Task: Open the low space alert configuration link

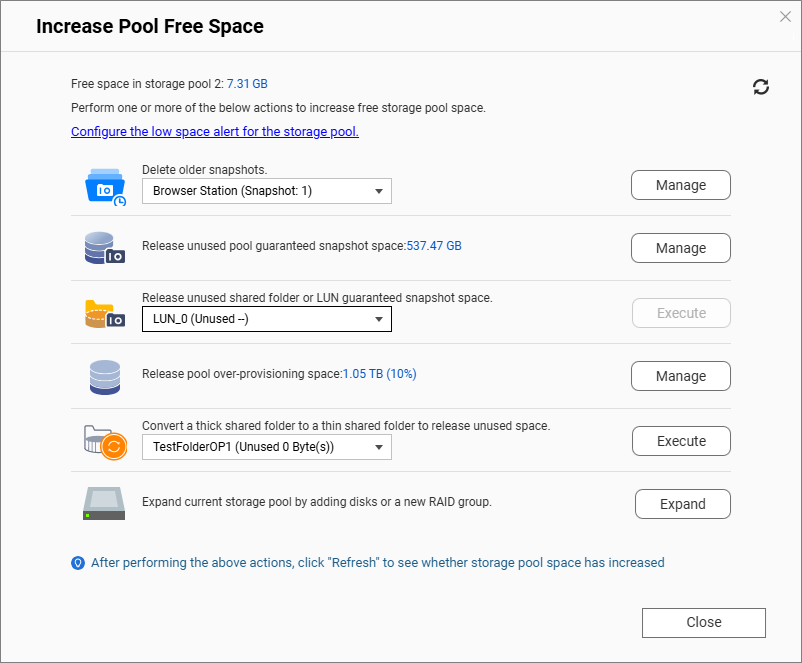Action: click(x=215, y=131)
